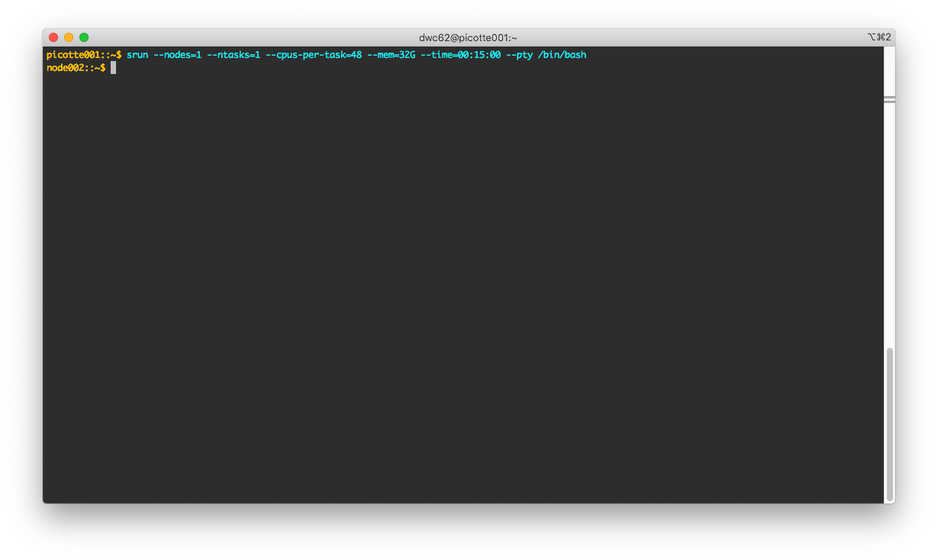
Task: Click the --nodes=1 argument
Action: pos(178,55)
